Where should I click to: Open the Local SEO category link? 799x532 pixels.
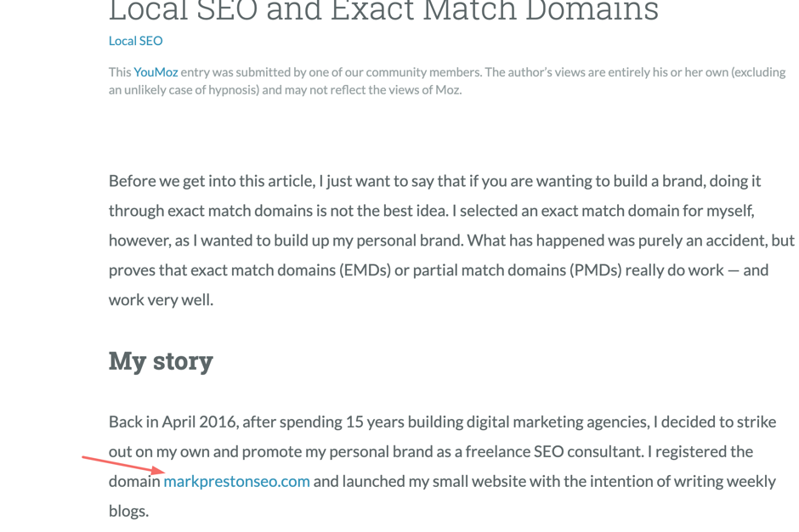point(135,41)
